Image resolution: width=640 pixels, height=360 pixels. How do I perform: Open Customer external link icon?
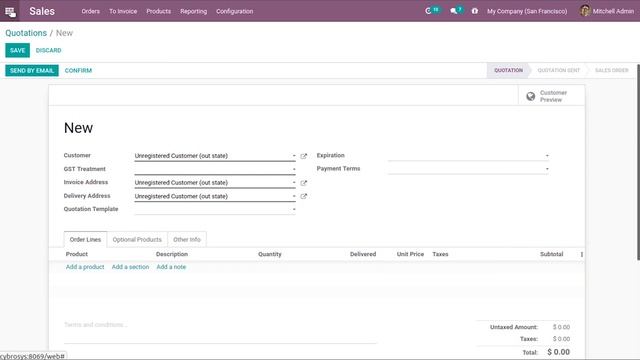[303, 156]
